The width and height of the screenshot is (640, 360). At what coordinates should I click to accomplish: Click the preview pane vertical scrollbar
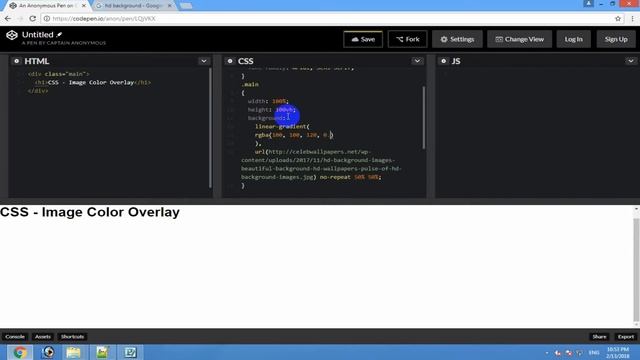click(636, 269)
